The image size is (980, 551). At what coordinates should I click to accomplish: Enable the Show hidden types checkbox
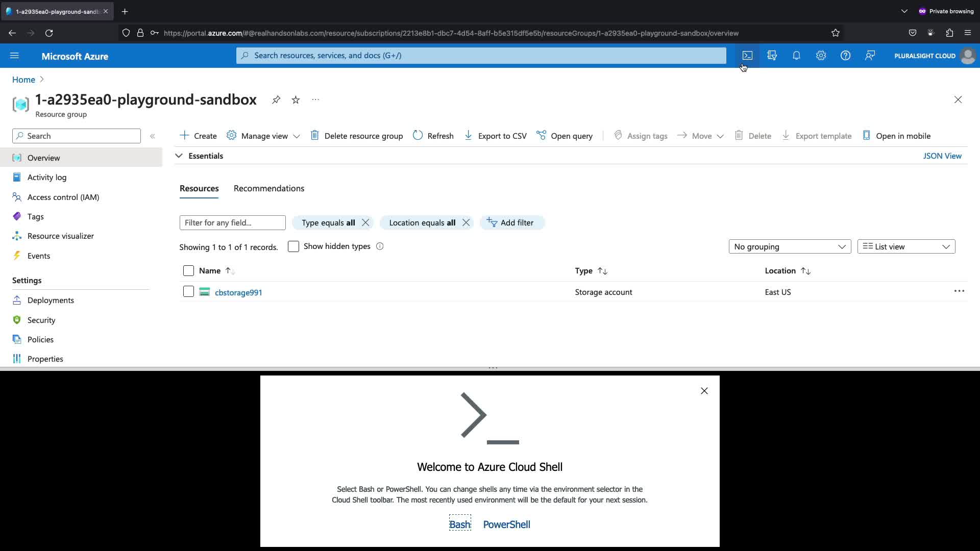293,246
